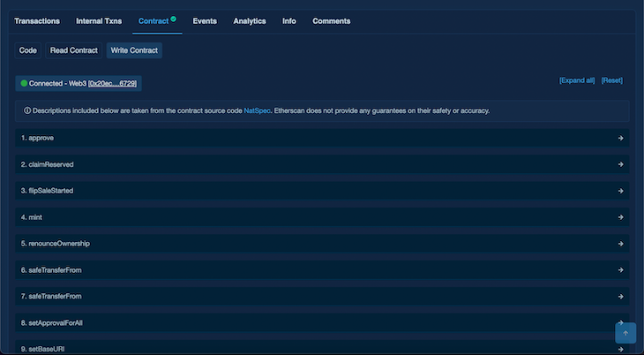Click the info icon before Descriptions notice
This screenshot has height=355, width=644.
27,111
